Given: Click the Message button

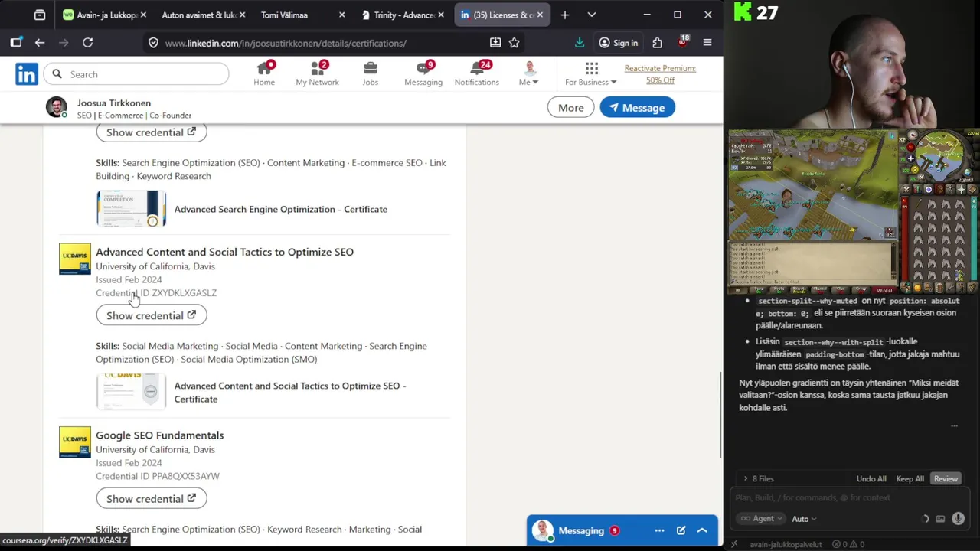Looking at the screenshot, I should click(637, 108).
